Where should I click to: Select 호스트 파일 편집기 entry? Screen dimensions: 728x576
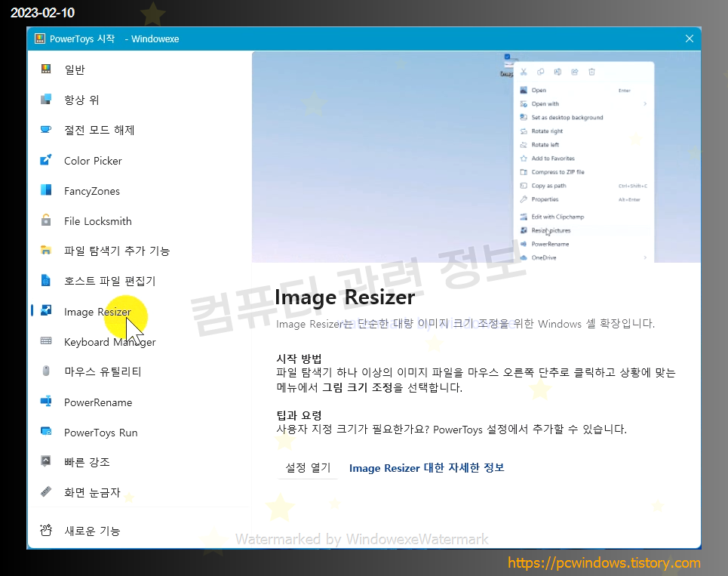(109, 281)
